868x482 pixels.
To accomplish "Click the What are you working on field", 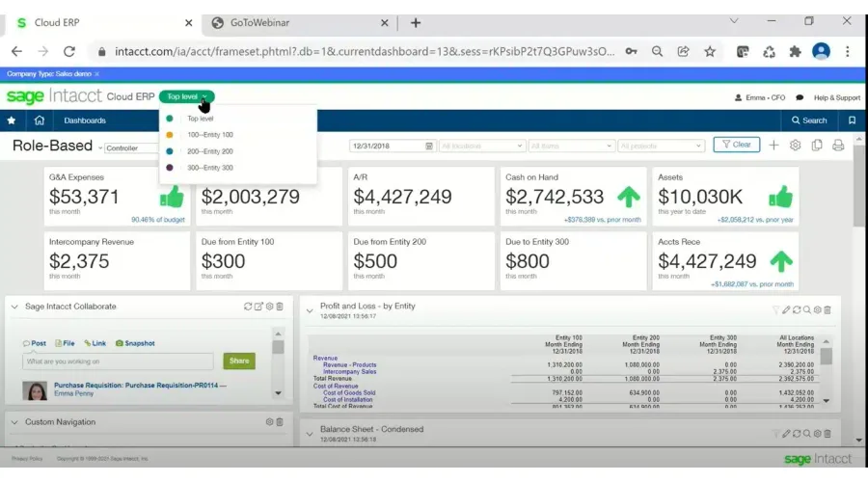I will [x=118, y=361].
